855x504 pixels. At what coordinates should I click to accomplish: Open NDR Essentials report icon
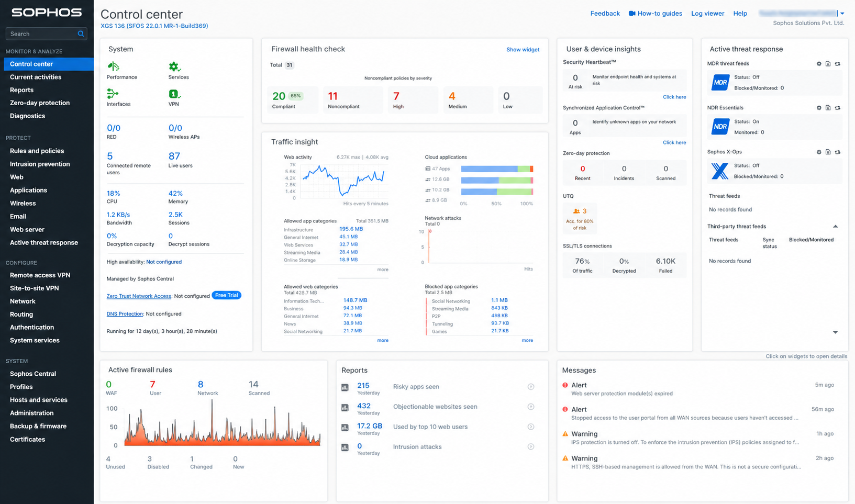pos(828,108)
